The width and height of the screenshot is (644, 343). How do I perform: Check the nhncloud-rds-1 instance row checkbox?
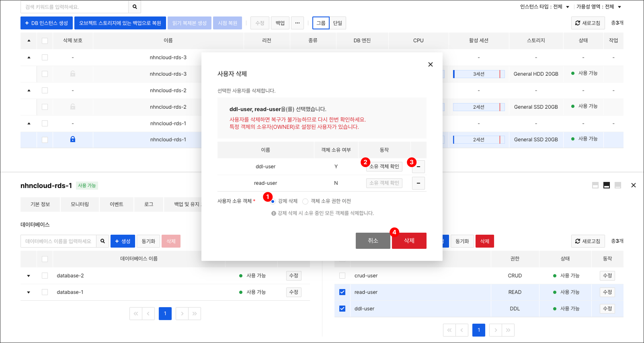tap(45, 140)
